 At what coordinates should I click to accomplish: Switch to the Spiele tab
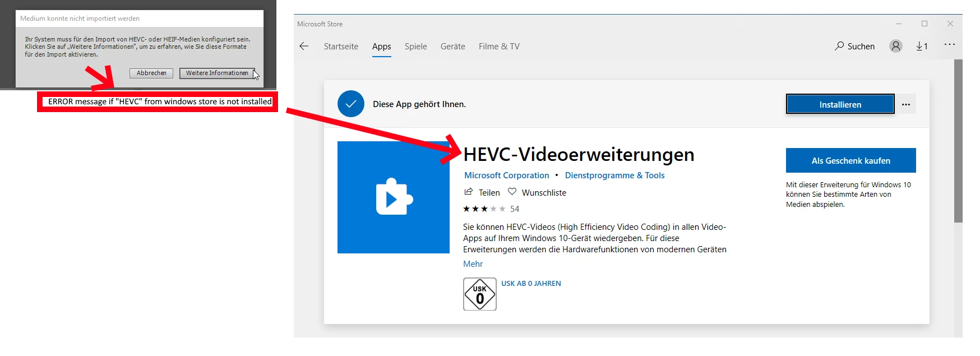coord(416,47)
